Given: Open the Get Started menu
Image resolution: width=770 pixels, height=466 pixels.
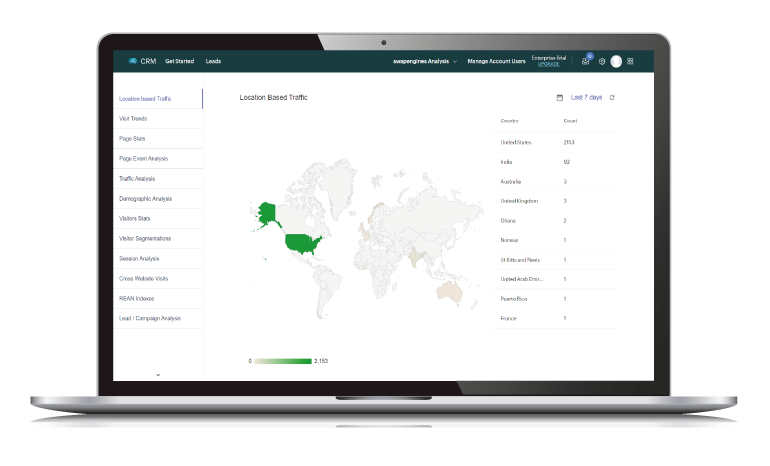Looking at the screenshot, I should coord(180,61).
